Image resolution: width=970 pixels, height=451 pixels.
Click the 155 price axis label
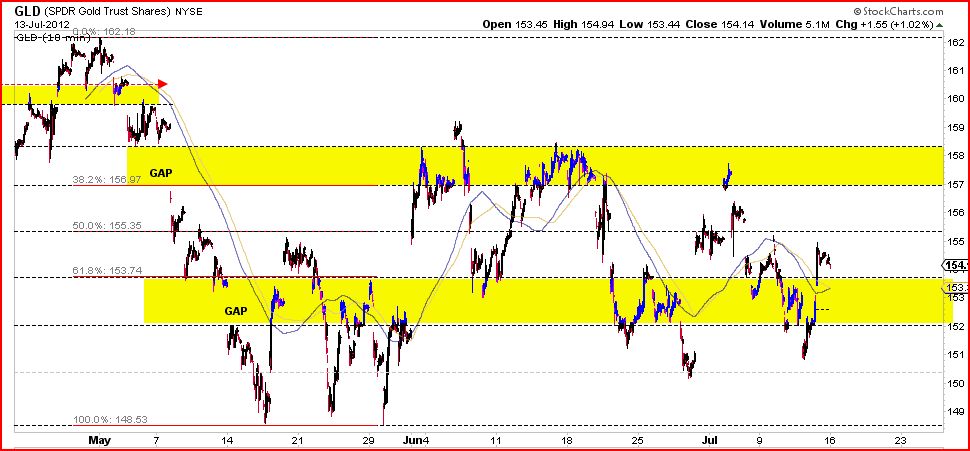click(956, 241)
